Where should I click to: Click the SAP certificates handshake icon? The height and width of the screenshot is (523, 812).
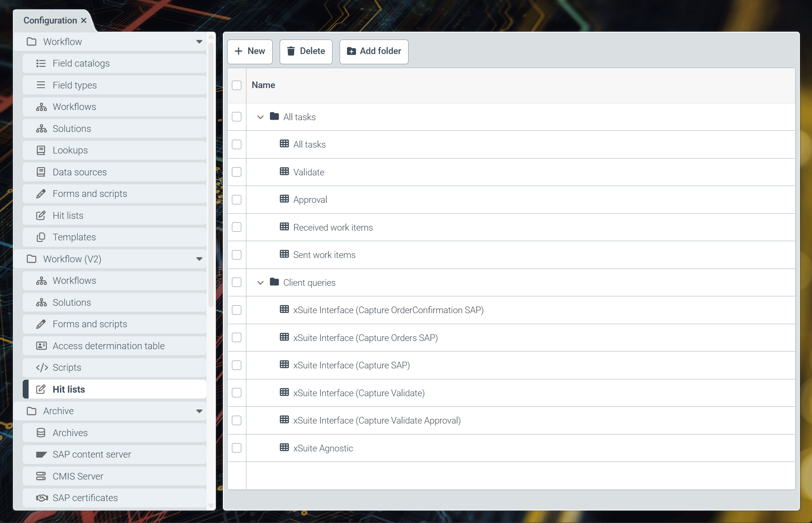[x=42, y=498]
